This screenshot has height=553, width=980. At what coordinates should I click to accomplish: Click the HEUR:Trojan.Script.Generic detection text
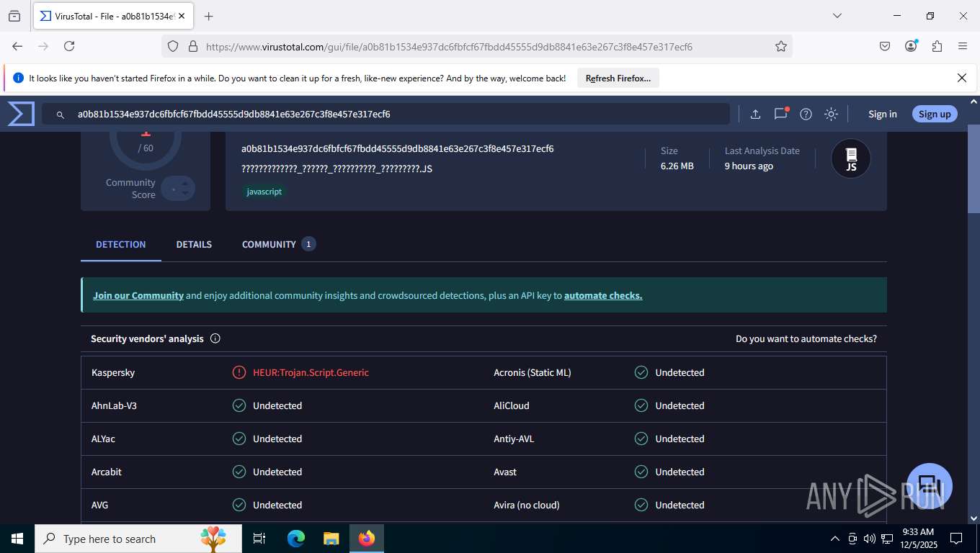(311, 372)
